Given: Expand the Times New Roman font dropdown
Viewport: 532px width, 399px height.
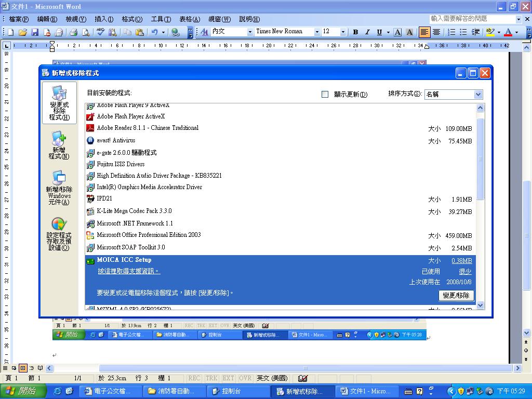Looking at the screenshot, I should coord(317,32).
